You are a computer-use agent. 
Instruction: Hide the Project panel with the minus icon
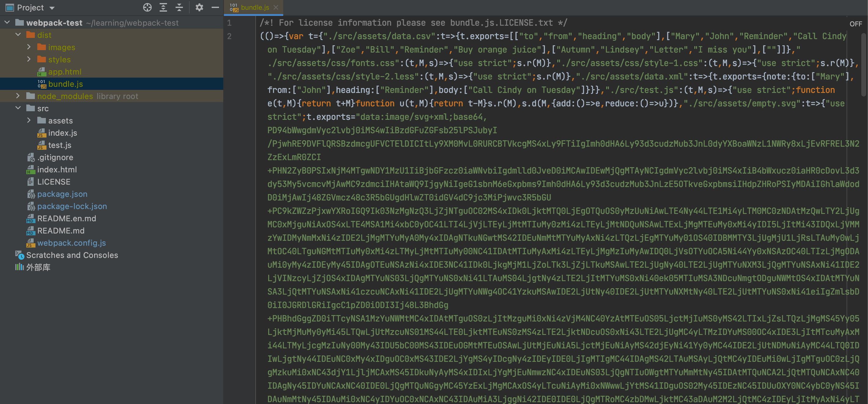[215, 7]
